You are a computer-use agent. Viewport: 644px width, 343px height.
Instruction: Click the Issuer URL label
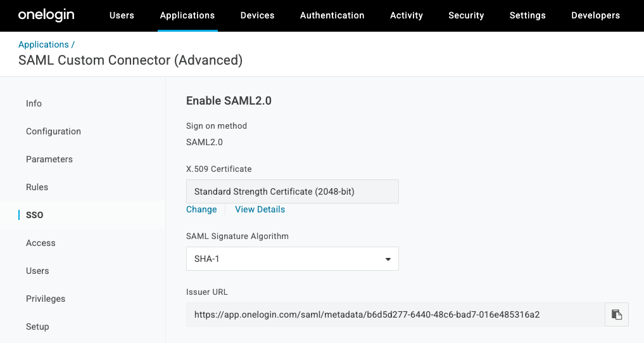207,292
